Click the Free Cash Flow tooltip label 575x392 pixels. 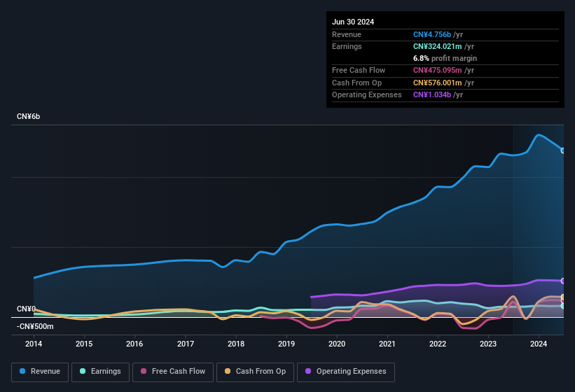click(359, 70)
